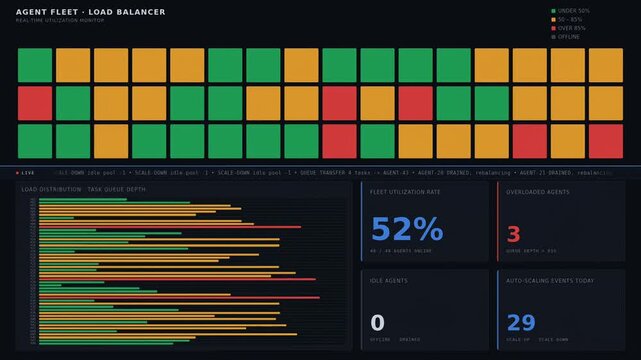This screenshot has height=360, width=641.
Task: Select the gray Offline legend swatch
Action: (x=554, y=37)
